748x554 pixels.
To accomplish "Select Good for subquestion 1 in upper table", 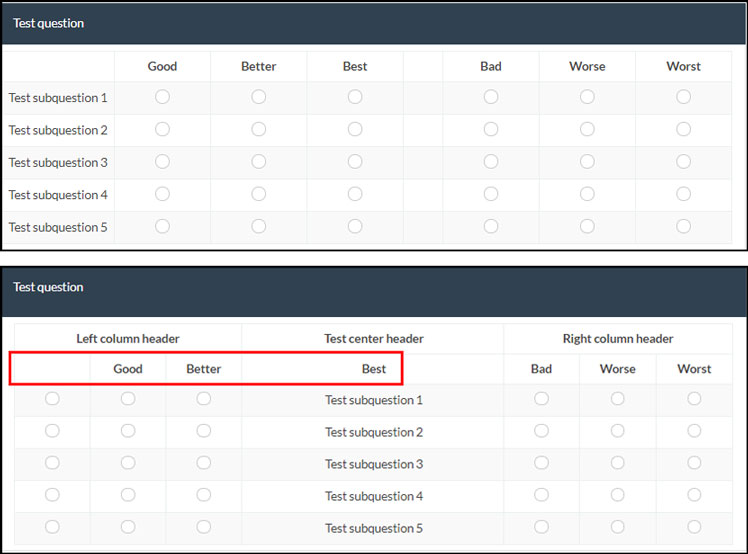I will click(162, 97).
